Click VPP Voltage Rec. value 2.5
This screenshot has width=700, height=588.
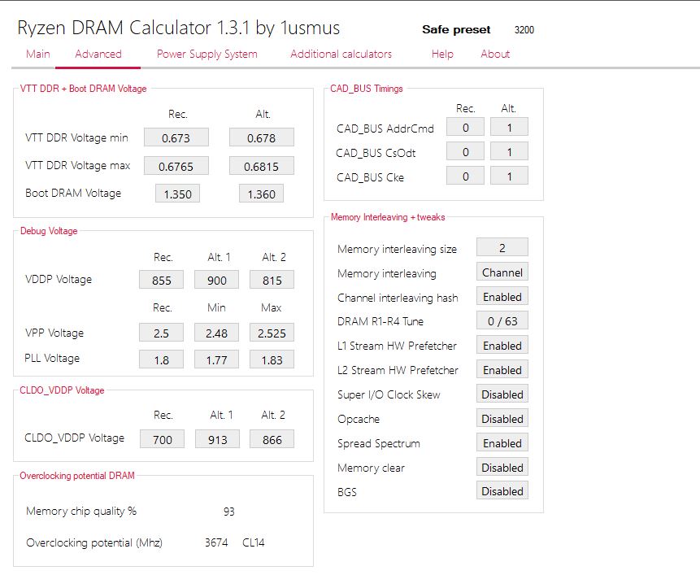click(161, 332)
